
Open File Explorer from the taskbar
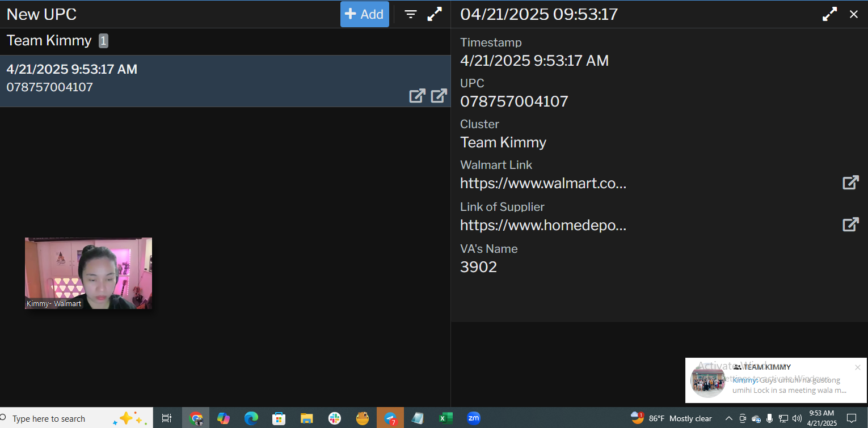point(306,418)
